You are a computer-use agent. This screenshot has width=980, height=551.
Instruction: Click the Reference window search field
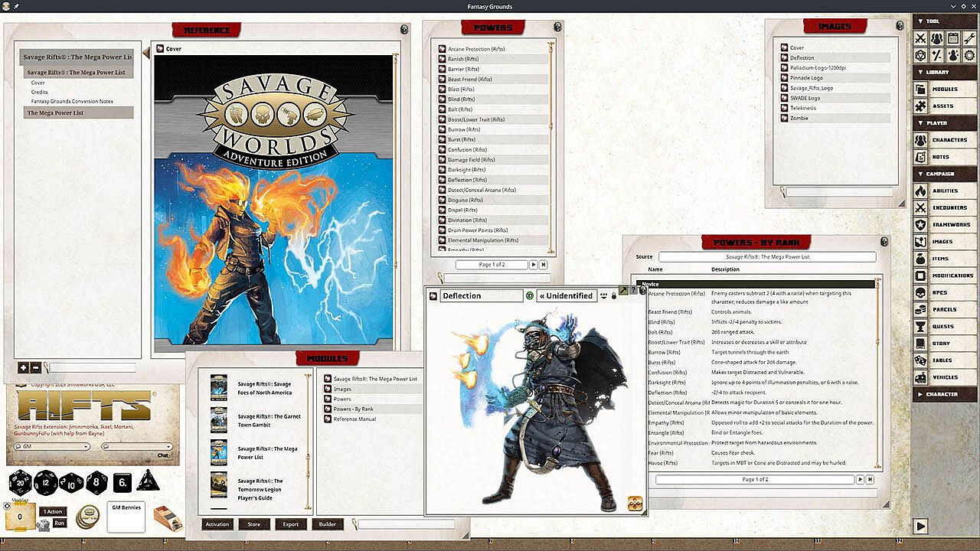92,368
